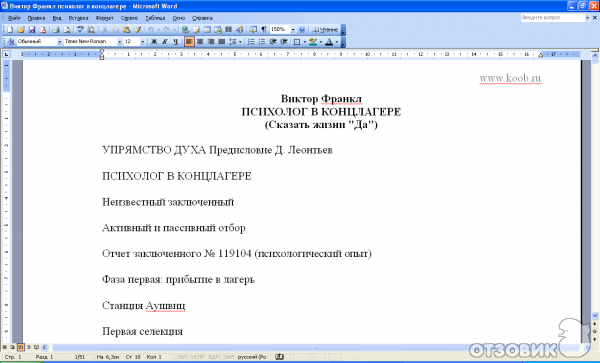The height and width of the screenshot is (363, 600).
Task: Apply bulleted list formatting
Action: 262,42
